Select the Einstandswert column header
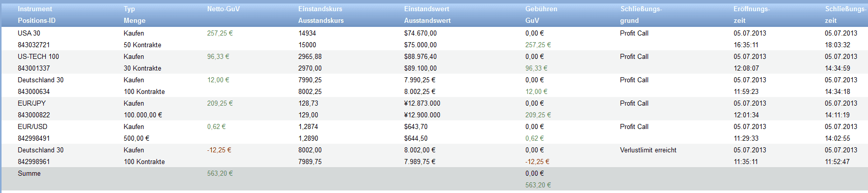Viewport: 868px width, 193px height. [427, 9]
